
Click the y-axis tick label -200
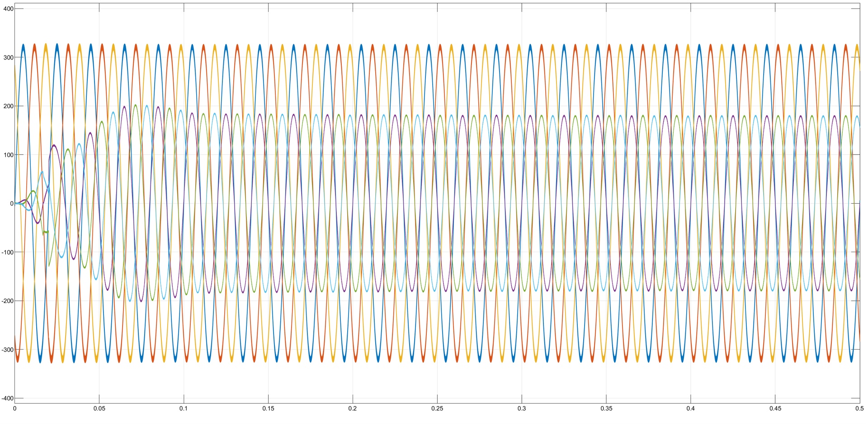7,301
